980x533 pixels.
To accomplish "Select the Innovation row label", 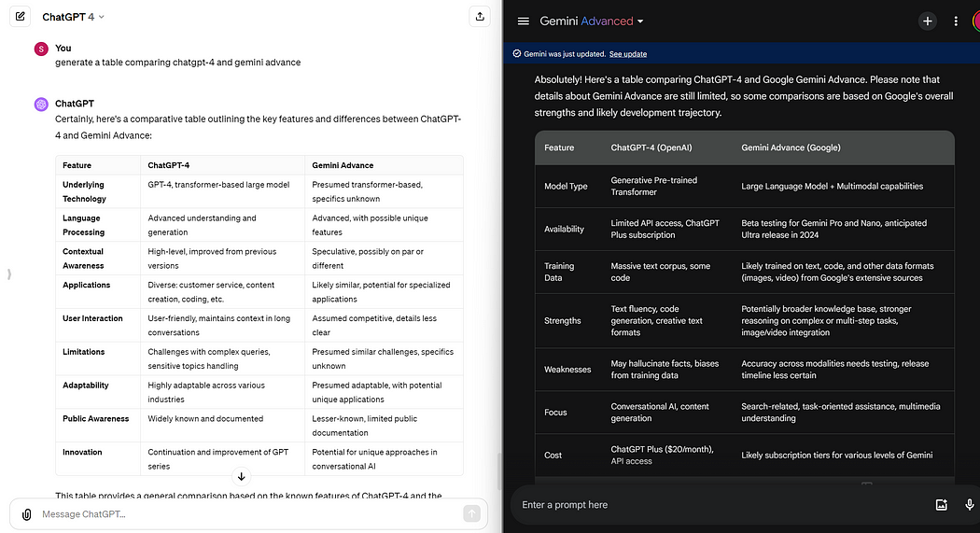I will pyautogui.click(x=82, y=453).
